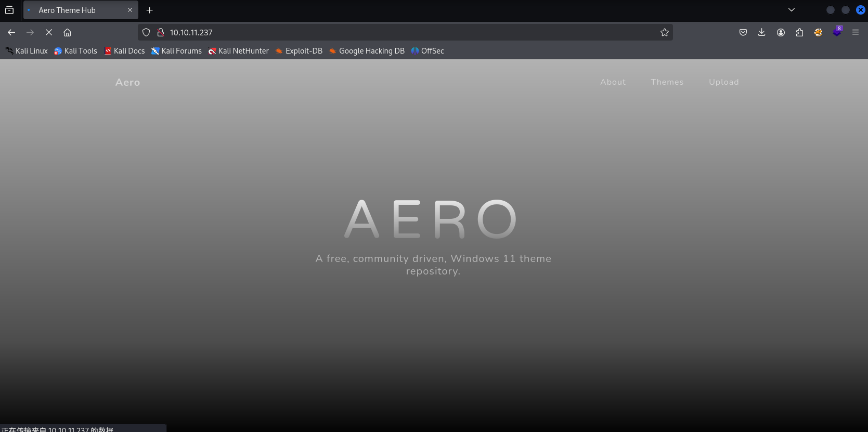
Task: Open the Firefox account icon
Action: (781, 32)
